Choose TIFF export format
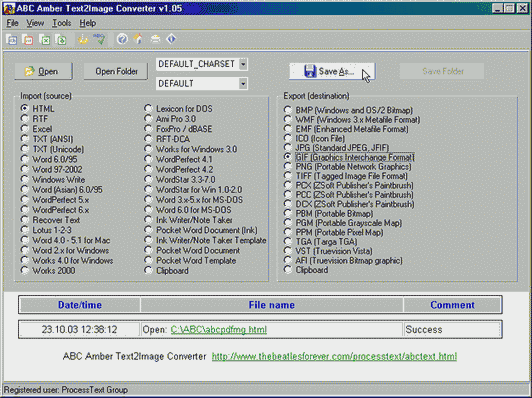 pos(346,176)
